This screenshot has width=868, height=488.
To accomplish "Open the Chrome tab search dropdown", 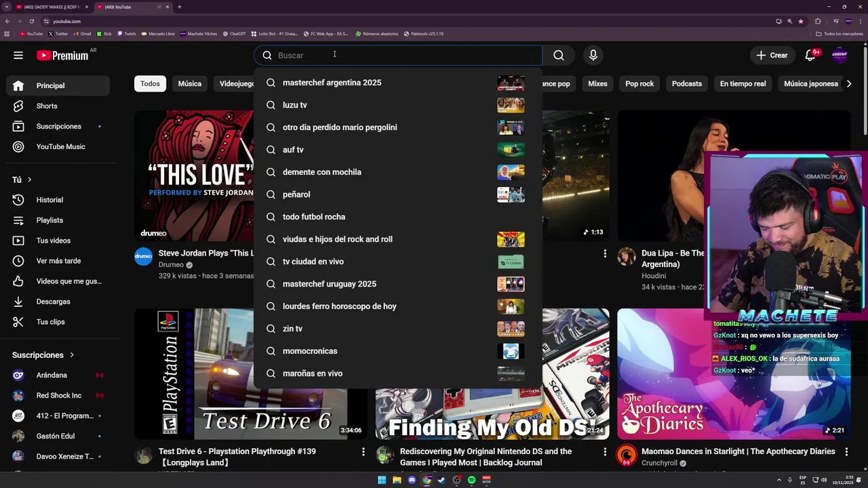I will 7,7.
